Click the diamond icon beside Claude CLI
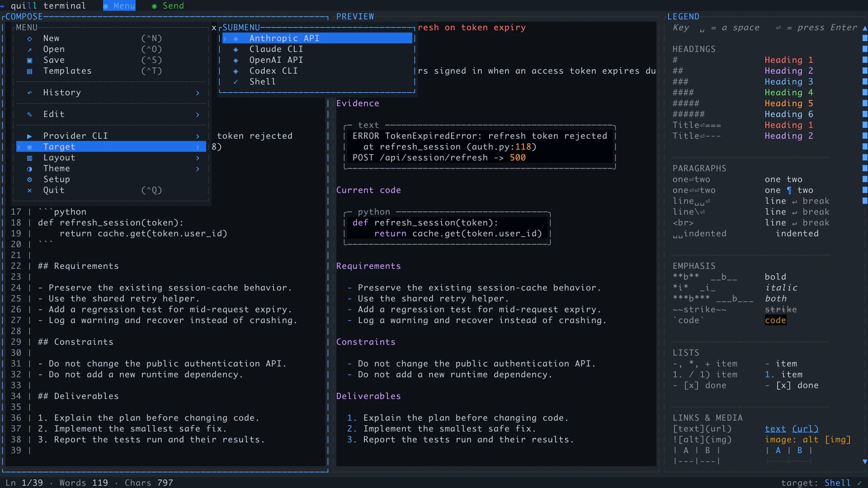Screen dimensions: 868x488 click(236, 50)
